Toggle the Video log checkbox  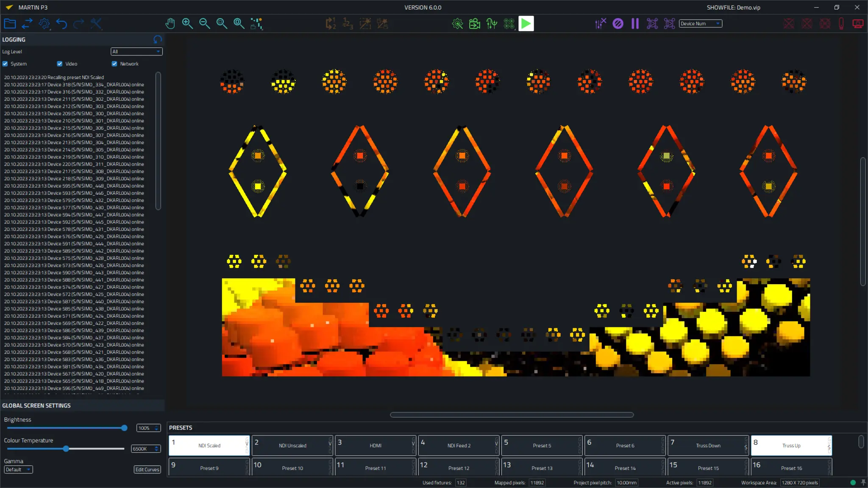60,64
